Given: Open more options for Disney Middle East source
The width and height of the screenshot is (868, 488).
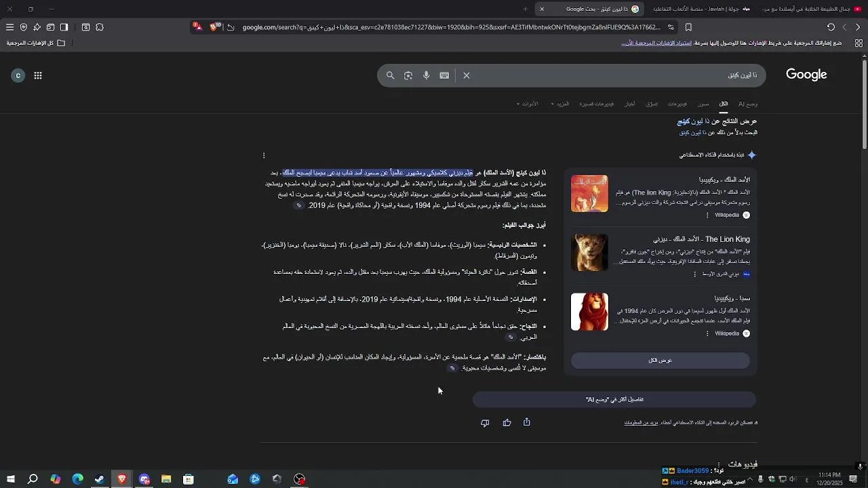Looking at the screenshot, I should [x=694, y=274].
